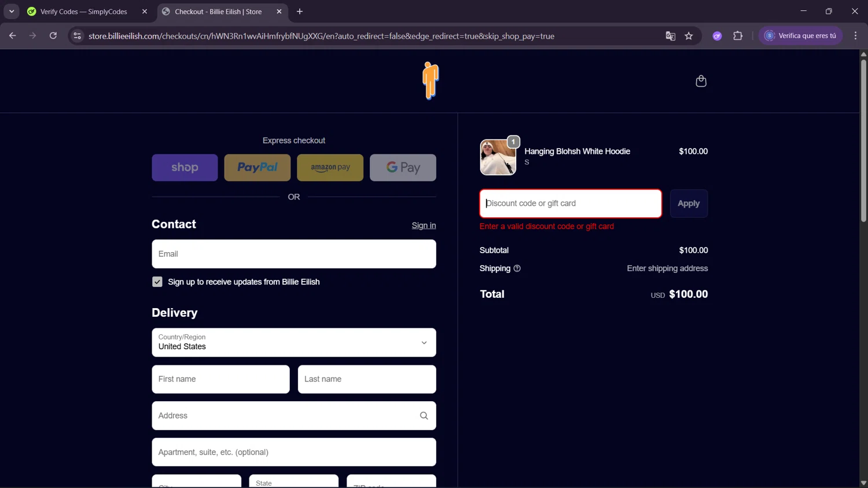Click the Billie Eilish Blohsh store logo
The height and width of the screenshot is (488, 868).
pos(430,80)
